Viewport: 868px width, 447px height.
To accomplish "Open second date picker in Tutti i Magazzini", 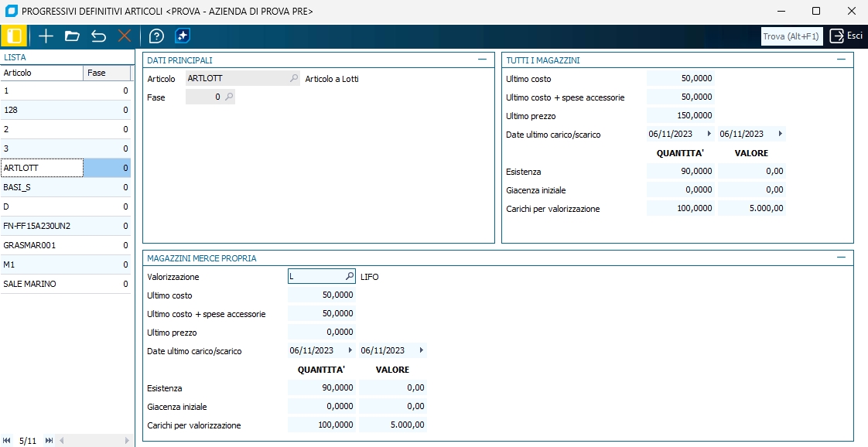I will coord(780,134).
